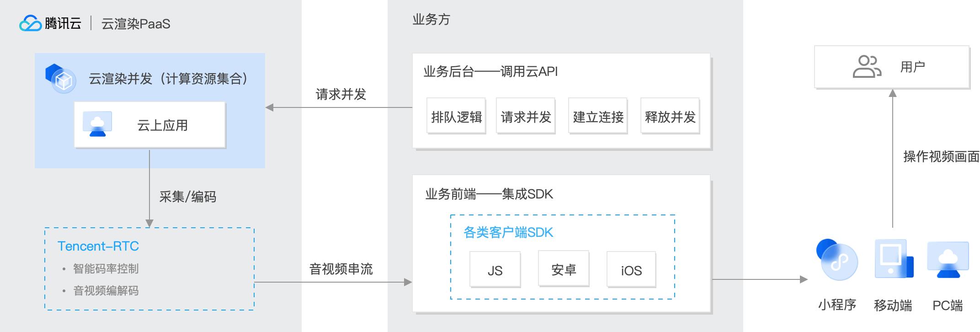Click the 安卓 SDK box

coord(564,269)
